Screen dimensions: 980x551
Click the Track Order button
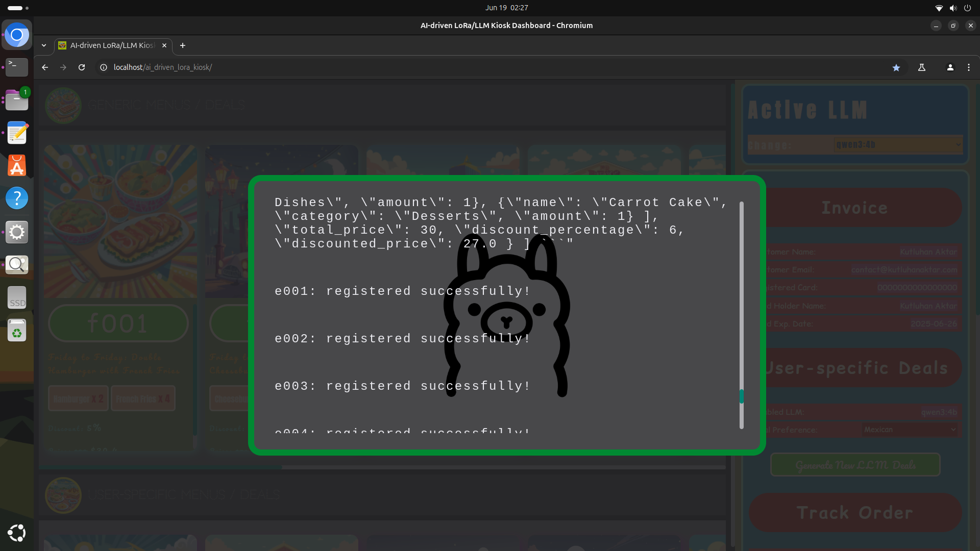855,513
